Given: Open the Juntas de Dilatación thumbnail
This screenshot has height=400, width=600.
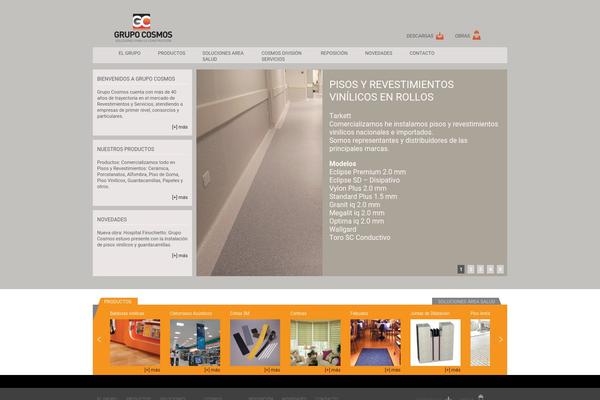Looking at the screenshot, I should 435,343.
